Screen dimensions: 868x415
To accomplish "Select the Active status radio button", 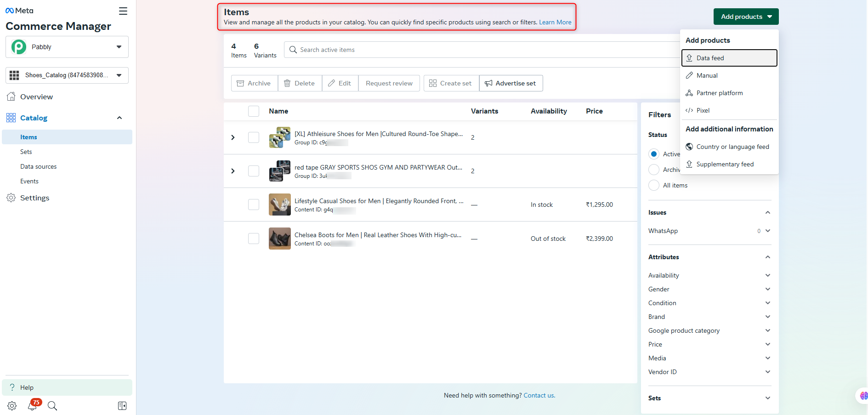I will [654, 154].
